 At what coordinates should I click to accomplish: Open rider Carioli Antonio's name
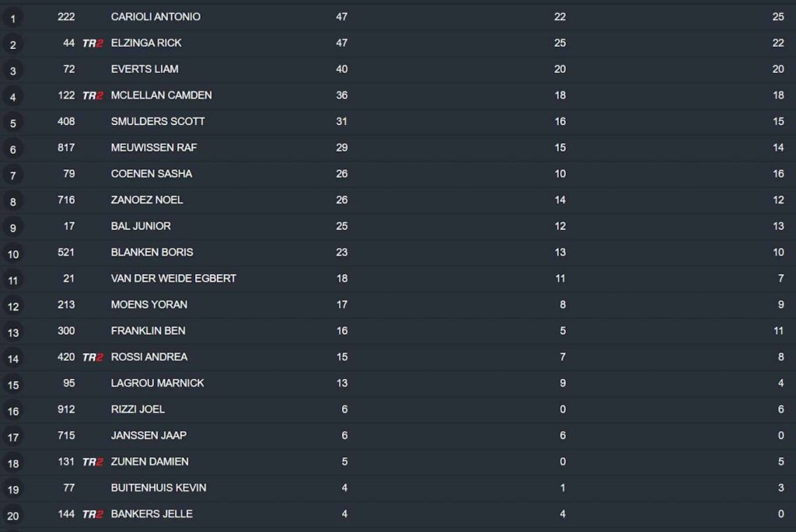pyautogui.click(x=155, y=16)
